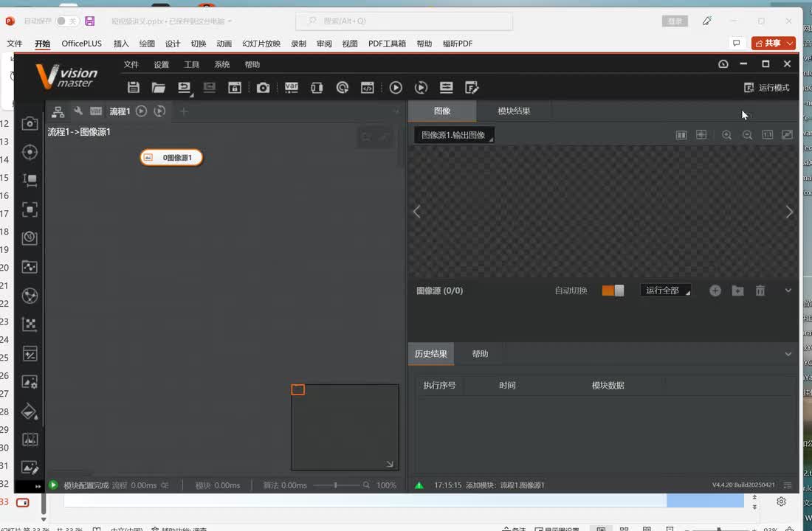This screenshot has height=531, width=812.
Task: Click the save solution icon in VisionMaster toolbar
Action: click(x=134, y=88)
